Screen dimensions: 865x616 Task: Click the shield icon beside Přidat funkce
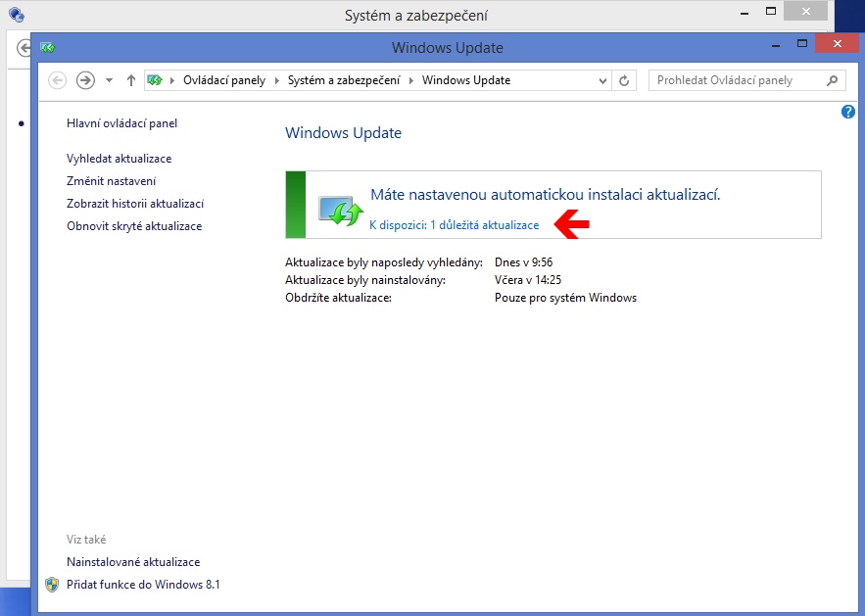tap(53, 585)
